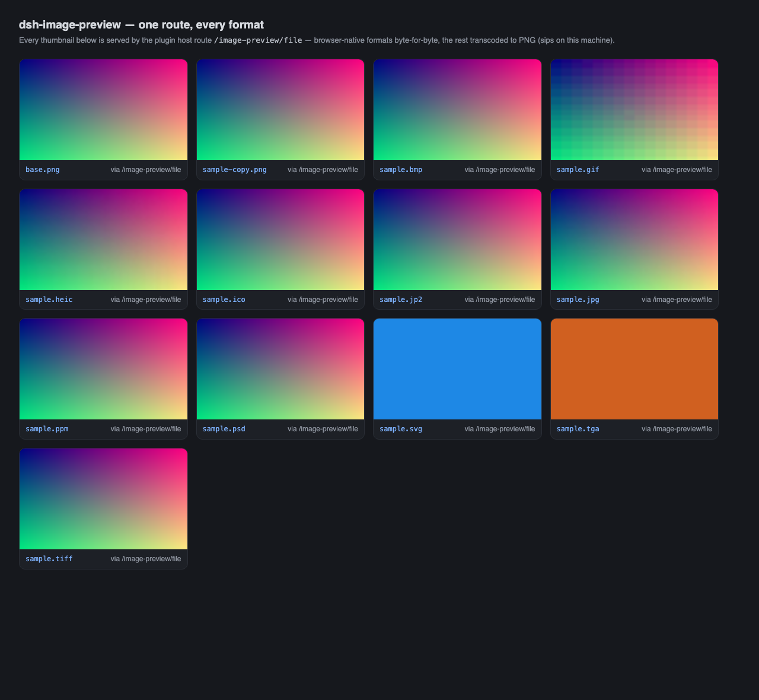This screenshot has width=759, height=700.
Task: Open the sample.ico thumbnail image
Action: tap(280, 240)
